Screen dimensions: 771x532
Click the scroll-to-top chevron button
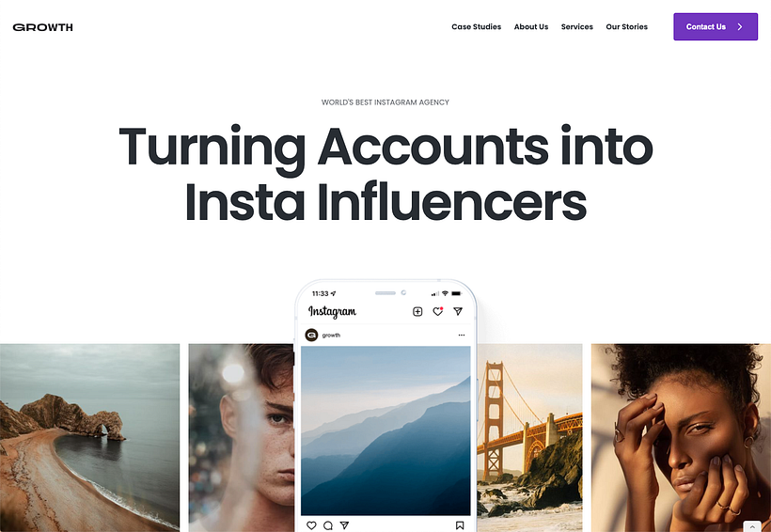pyautogui.click(x=752, y=526)
